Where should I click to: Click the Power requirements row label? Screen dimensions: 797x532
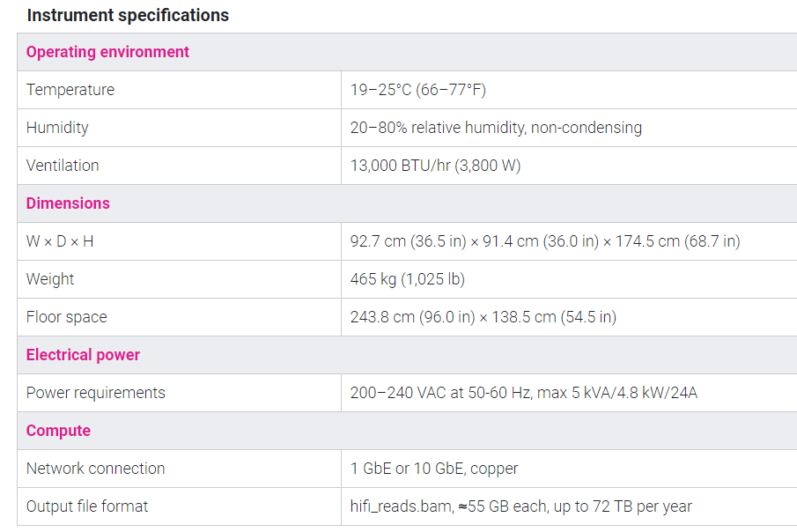click(x=96, y=393)
